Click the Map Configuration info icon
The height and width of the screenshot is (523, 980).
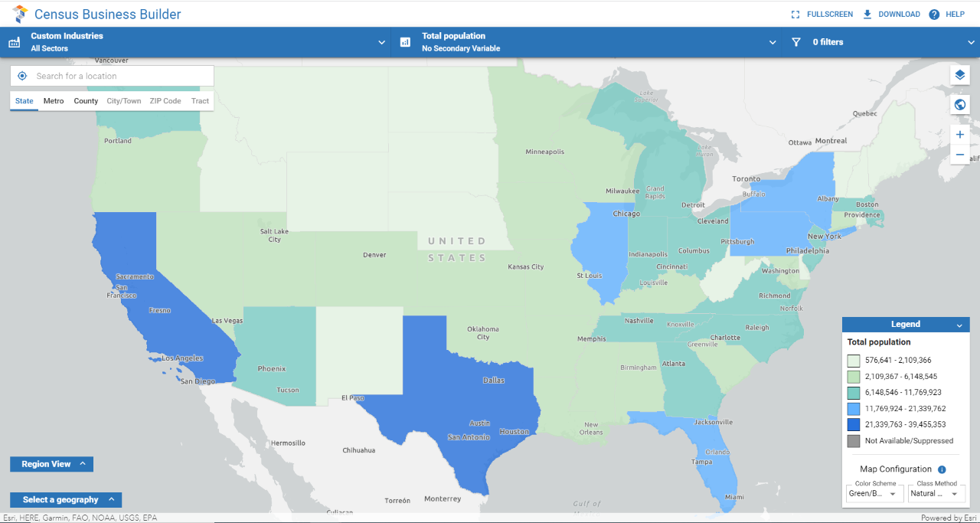tap(942, 469)
